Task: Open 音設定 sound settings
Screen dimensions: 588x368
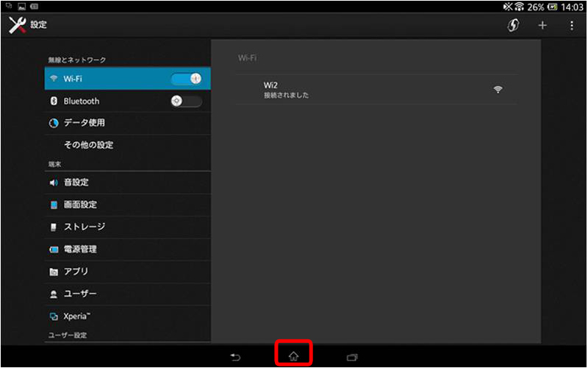Action: (127, 183)
